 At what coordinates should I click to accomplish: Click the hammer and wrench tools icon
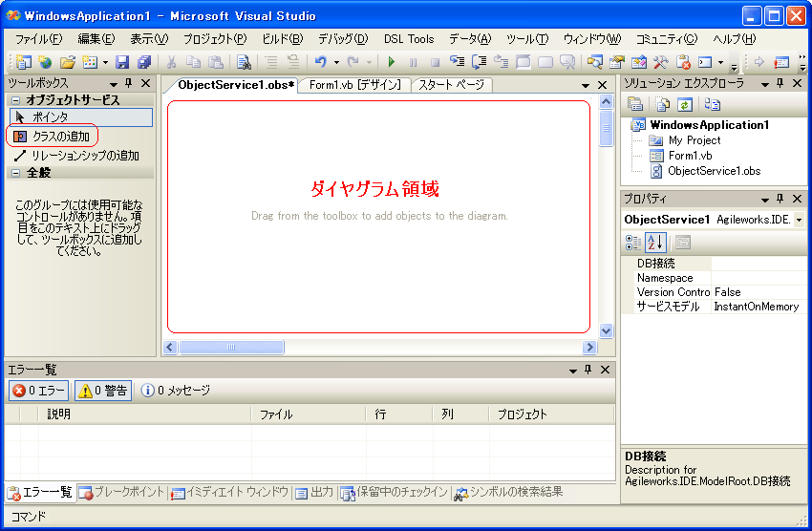(x=661, y=62)
